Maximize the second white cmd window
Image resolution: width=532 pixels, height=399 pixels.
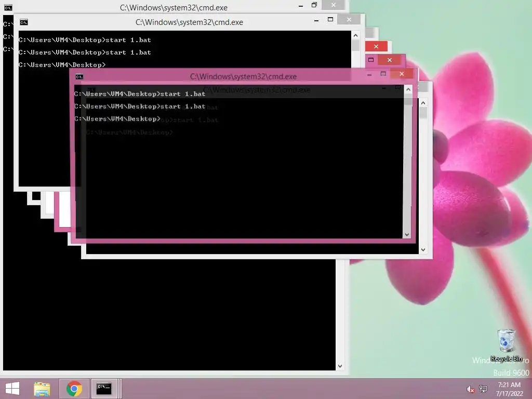tap(330, 20)
